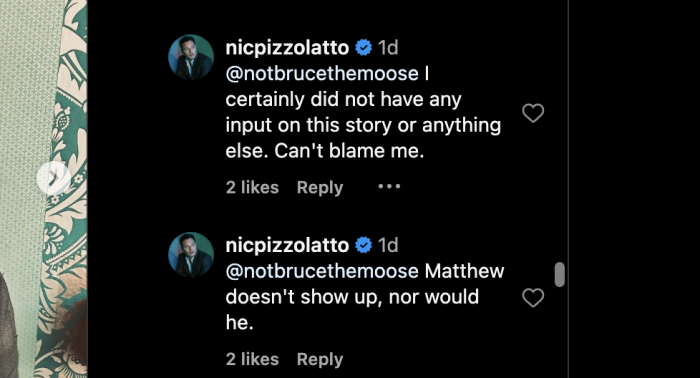
Task: Follow the @notbrucethemoose mention before "Matthew"
Action: [322, 271]
